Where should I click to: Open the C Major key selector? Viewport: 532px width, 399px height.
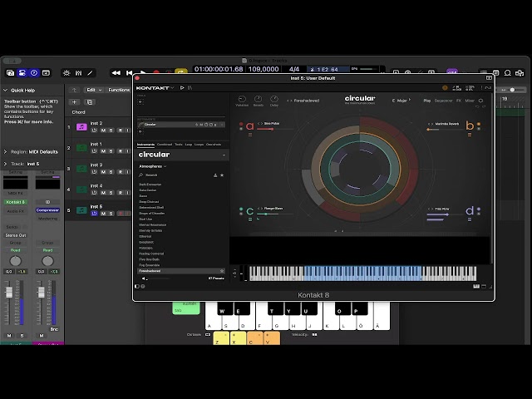401,101
